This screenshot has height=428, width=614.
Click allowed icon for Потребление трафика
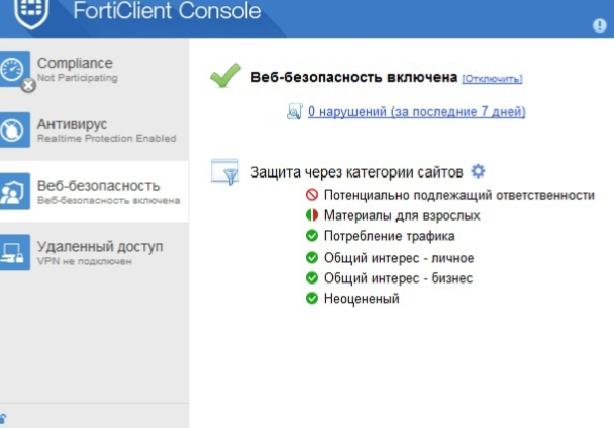pyautogui.click(x=312, y=236)
